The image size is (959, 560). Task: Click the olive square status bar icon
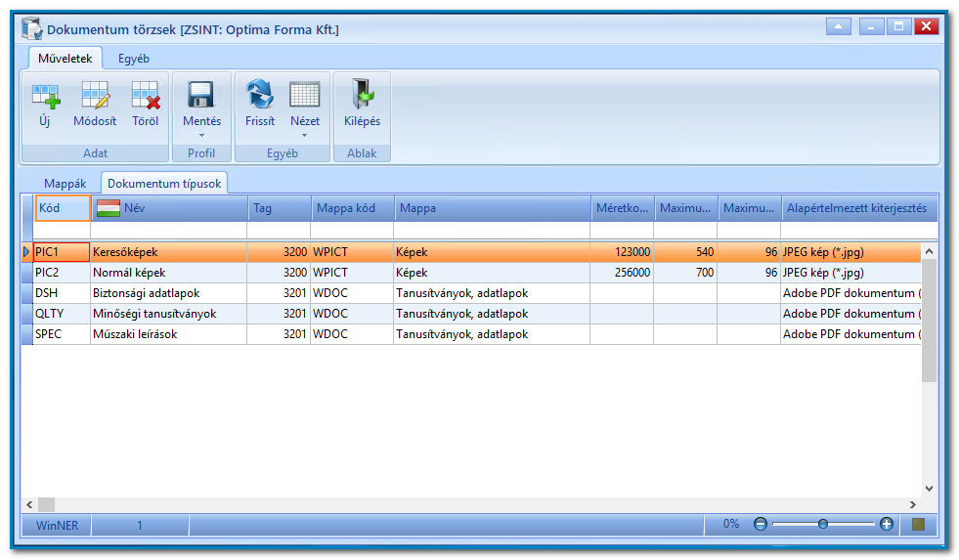click(x=918, y=525)
